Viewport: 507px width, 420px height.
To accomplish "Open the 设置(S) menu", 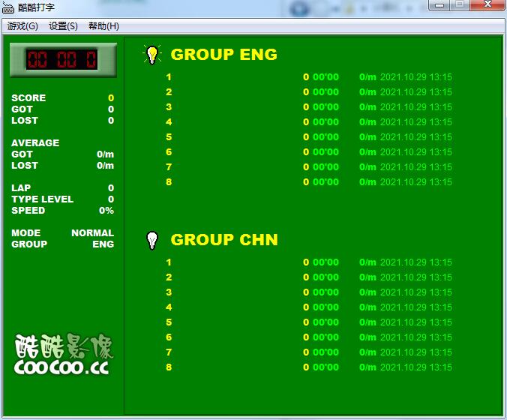I will point(63,26).
